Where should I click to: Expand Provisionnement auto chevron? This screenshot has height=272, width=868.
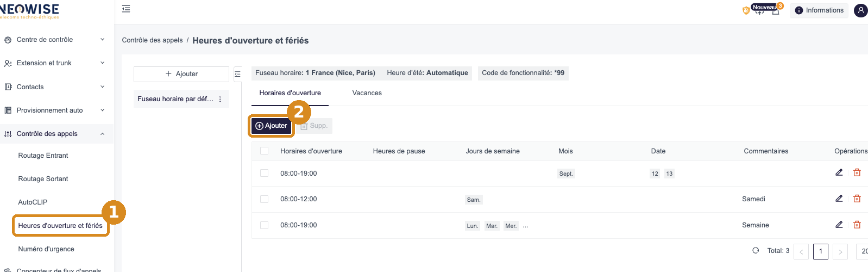click(103, 110)
